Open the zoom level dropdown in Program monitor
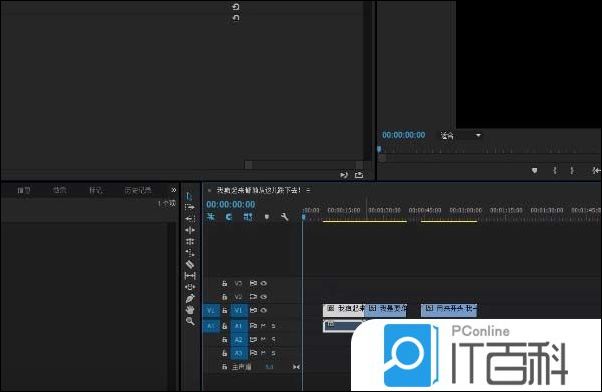 click(461, 136)
